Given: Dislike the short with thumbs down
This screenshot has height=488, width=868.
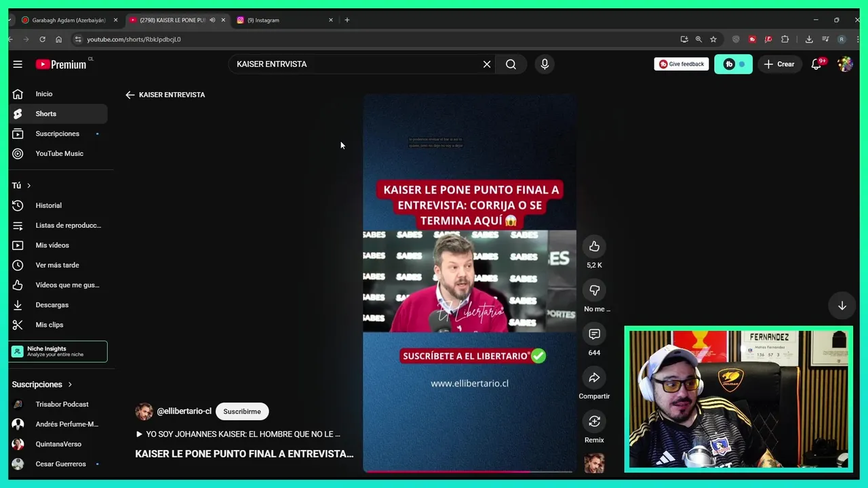Looking at the screenshot, I should coord(594,290).
